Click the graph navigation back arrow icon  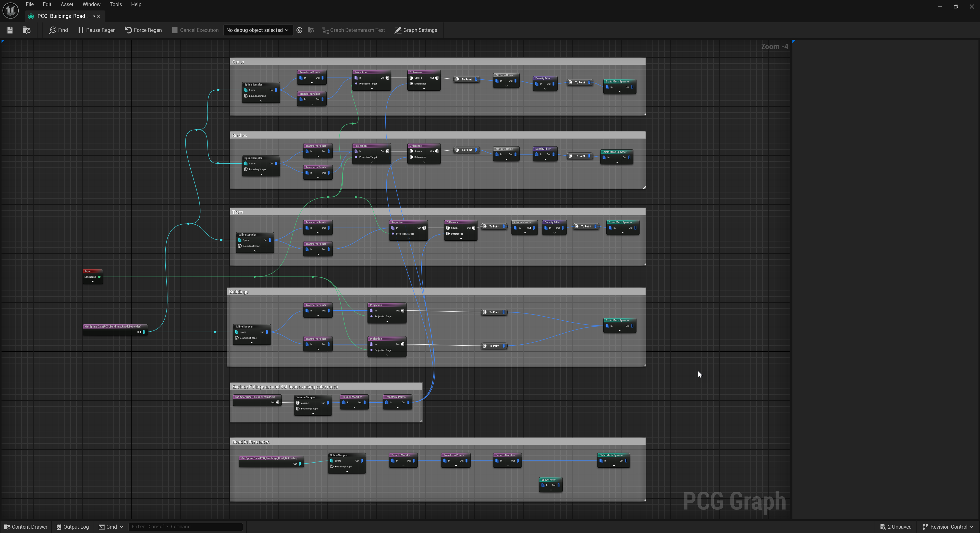[299, 30]
